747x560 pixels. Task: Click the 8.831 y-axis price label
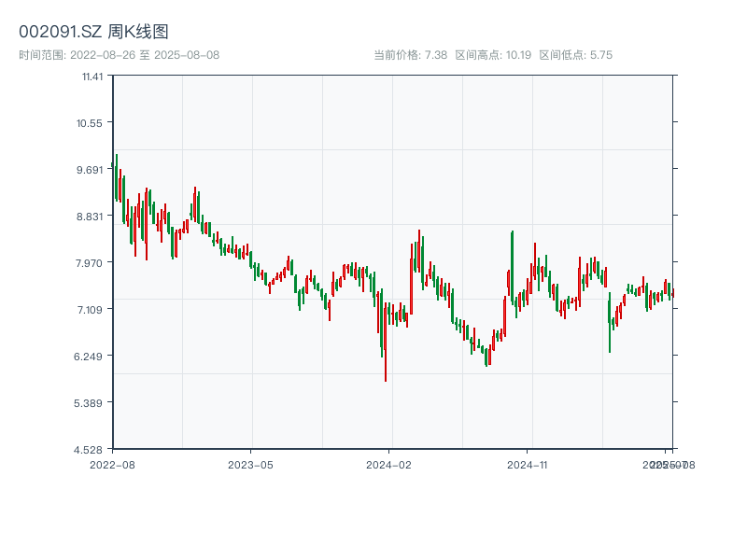(x=92, y=216)
